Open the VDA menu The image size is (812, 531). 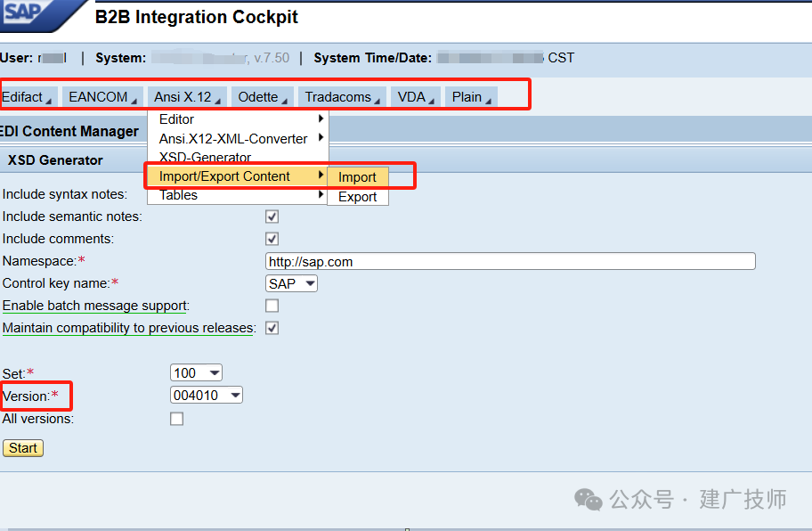coord(416,97)
